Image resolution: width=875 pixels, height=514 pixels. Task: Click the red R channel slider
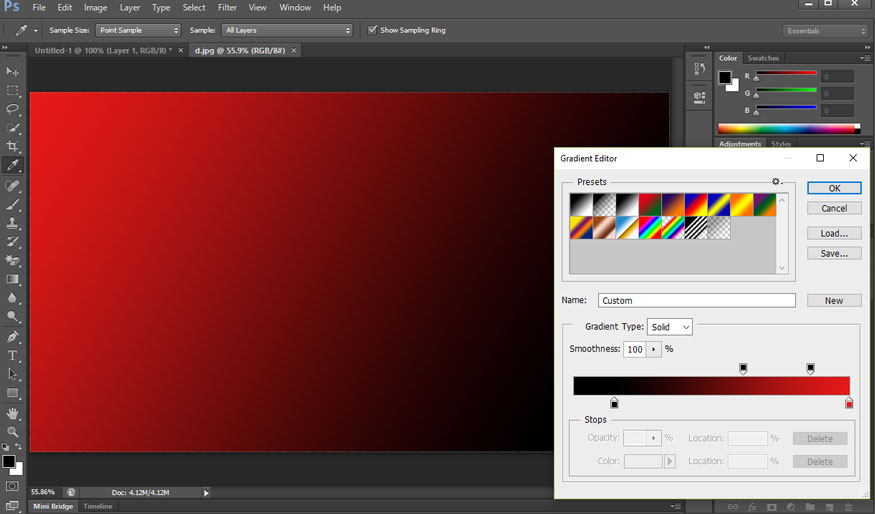pos(786,73)
